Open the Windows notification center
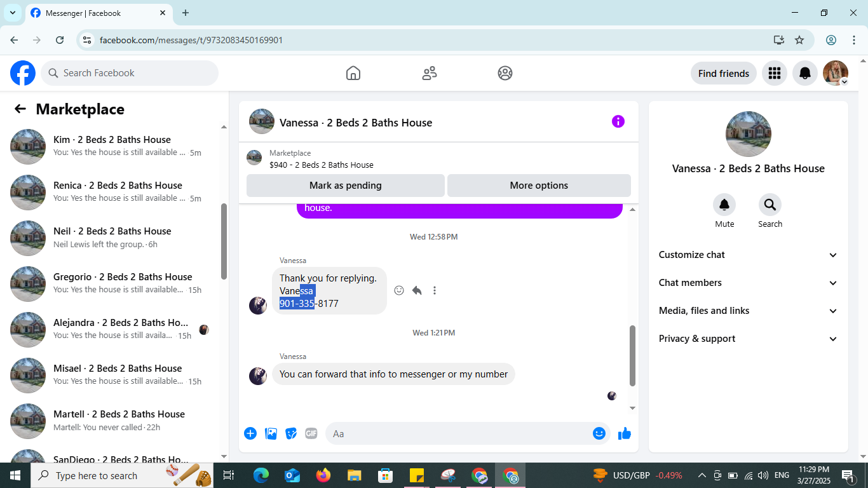 pyautogui.click(x=848, y=475)
